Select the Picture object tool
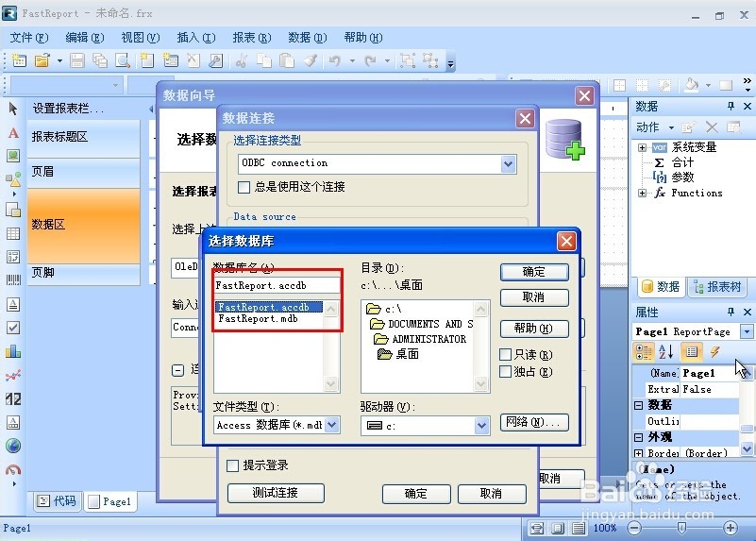This screenshot has width=756, height=541. pyautogui.click(x=13, y=156)
